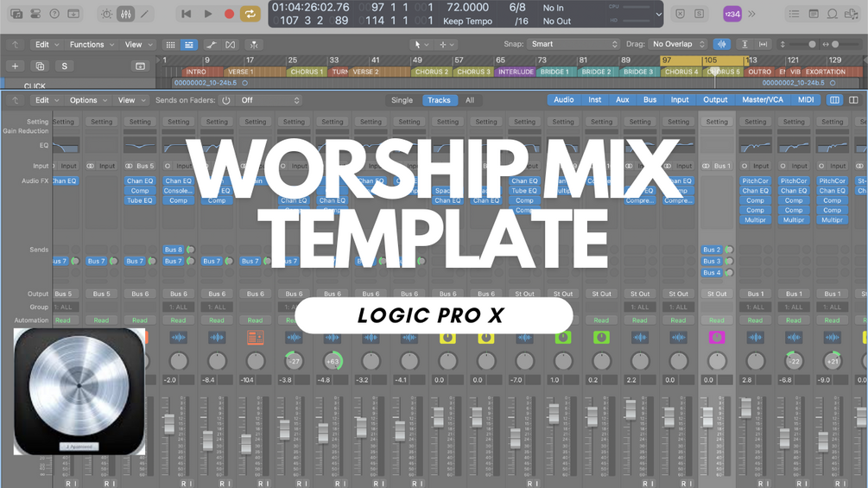Image resolution: width=868 pixels, height=488 pixels.
Task: Open the Mixer Edit menu
Action: (x=46, y=100)
